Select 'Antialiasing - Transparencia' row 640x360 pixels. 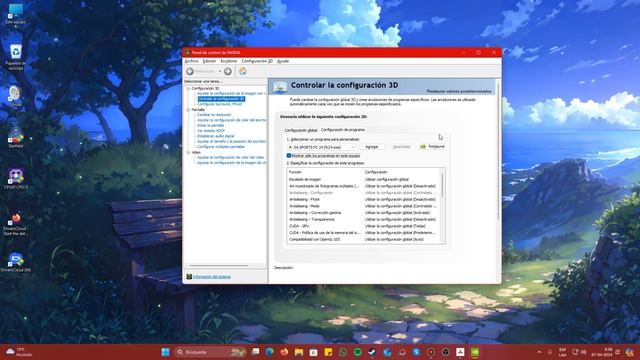(x=363, y=220)
